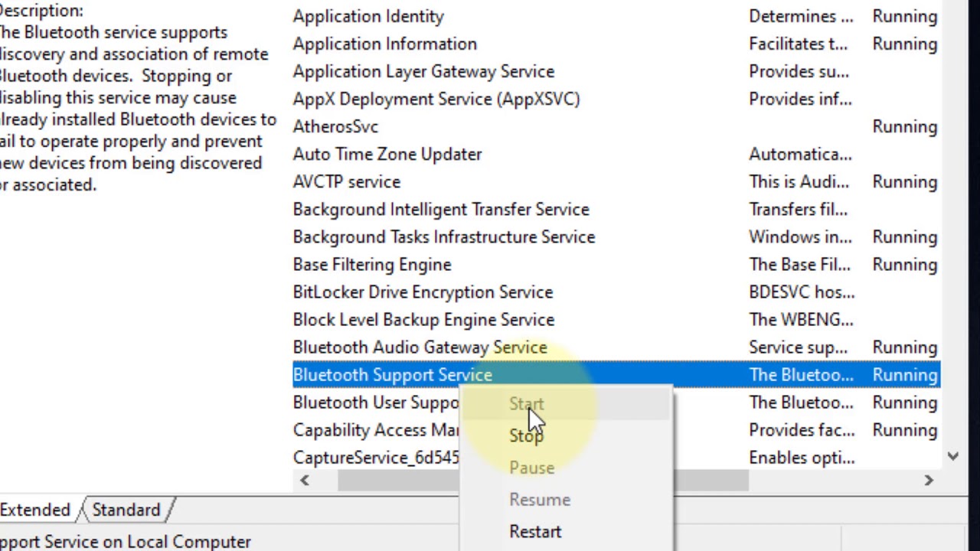
Task: Select Application Identity service row
Action: pos(616,16)
